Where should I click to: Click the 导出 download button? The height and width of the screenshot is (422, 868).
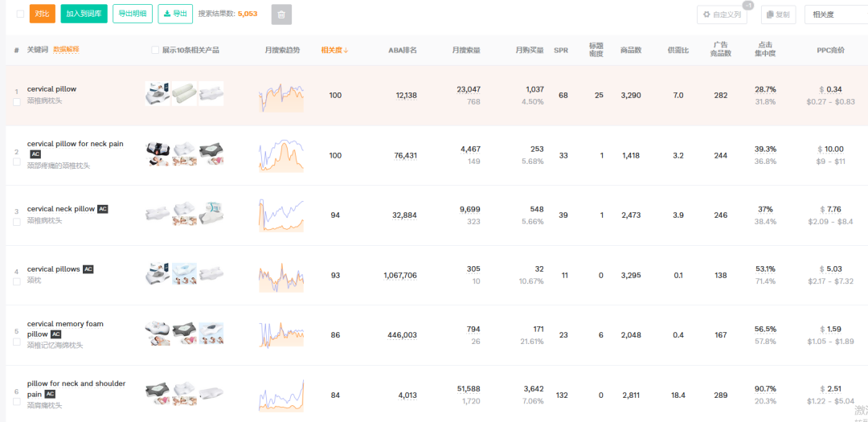175,14
